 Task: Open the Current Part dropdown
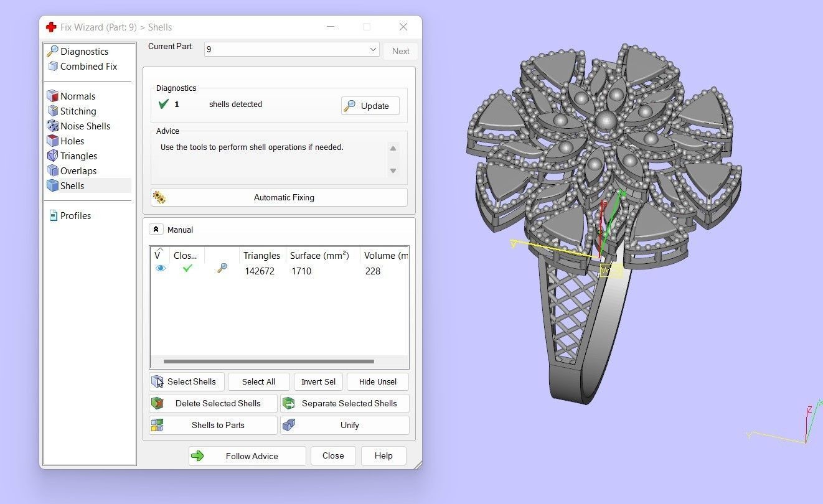(x=291, y=49)
